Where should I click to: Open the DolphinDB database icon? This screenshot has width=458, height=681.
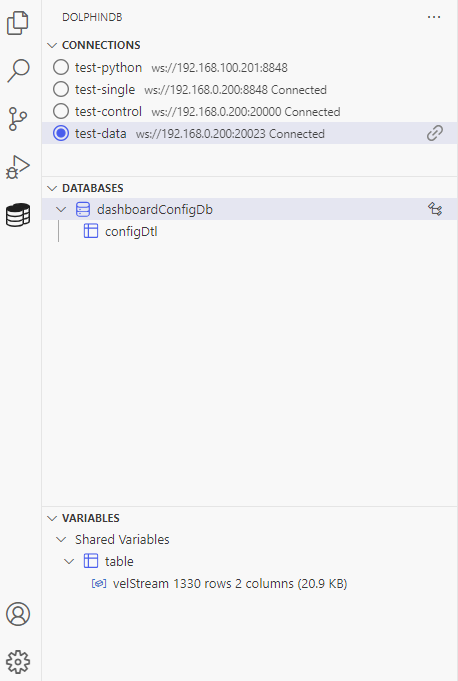18,215
